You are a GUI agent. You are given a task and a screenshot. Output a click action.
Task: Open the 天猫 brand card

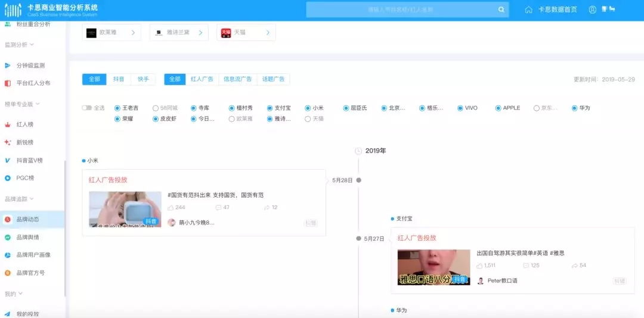[x=246, y=33]
